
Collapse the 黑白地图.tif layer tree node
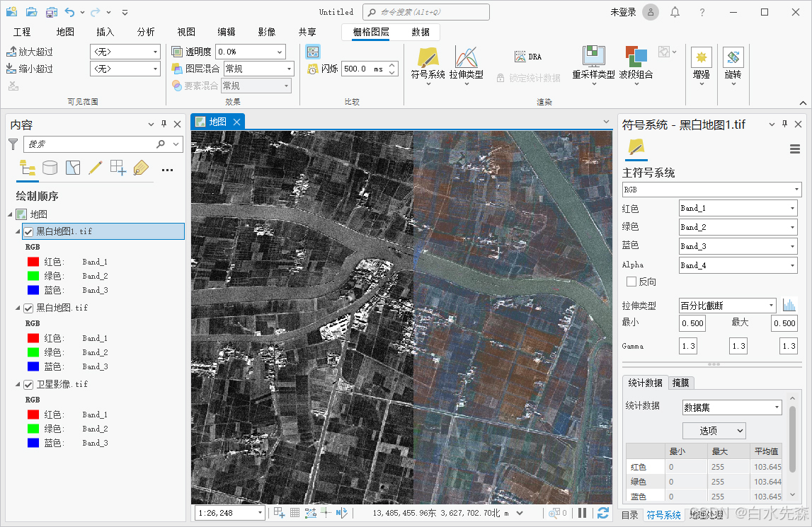point(18,308)
